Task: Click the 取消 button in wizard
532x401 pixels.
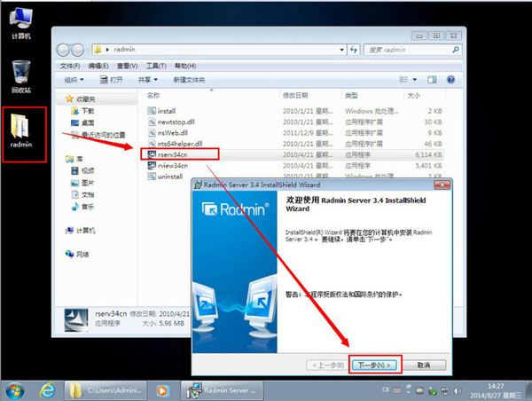Action: pos(424,365)
